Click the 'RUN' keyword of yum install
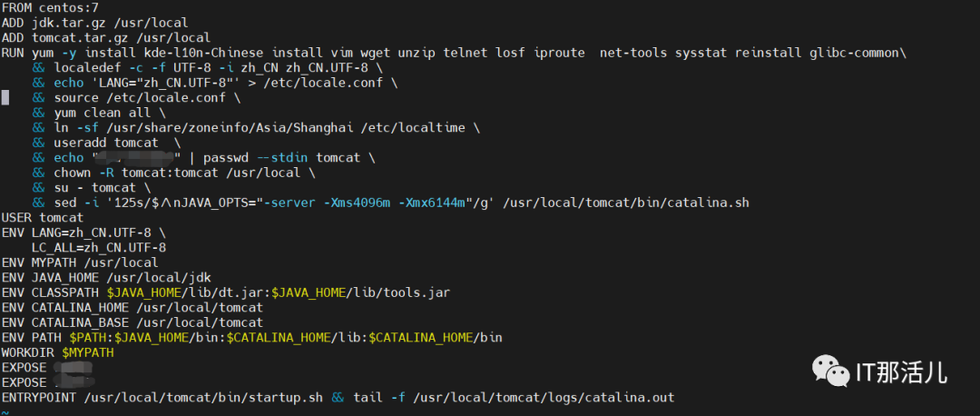This screenshot has height=416, width=980. click(13, 53)
